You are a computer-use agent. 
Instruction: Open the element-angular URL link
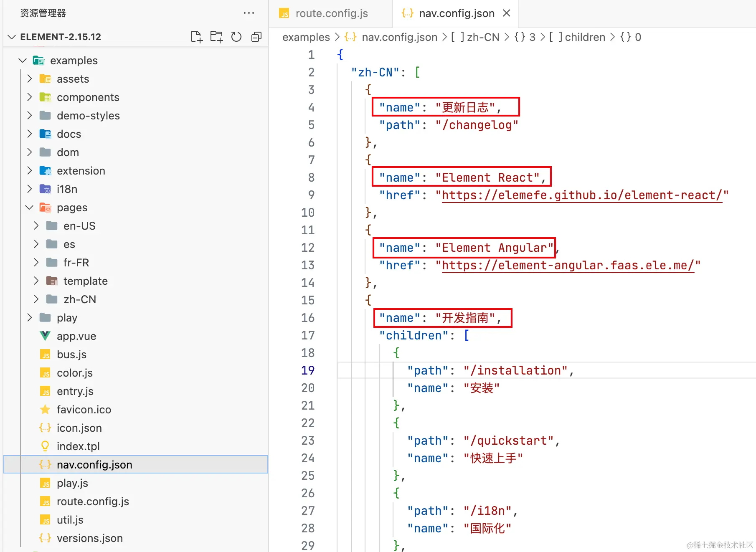pyautogui.click(x=568, y=266)
